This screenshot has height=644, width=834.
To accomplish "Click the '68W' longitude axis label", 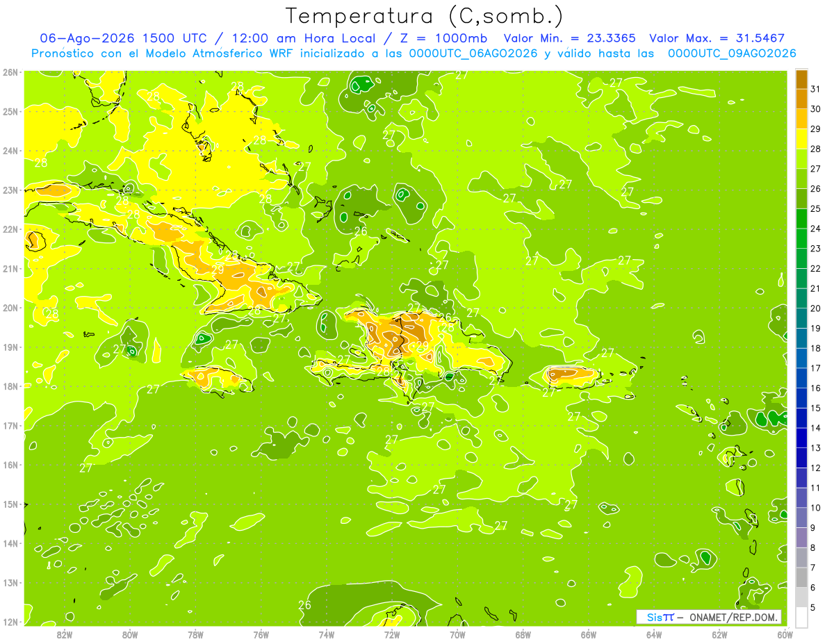I will pos(523,634).
